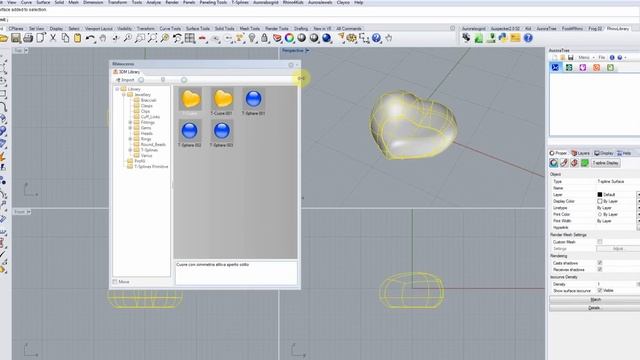
Task: Select the T-Splines Primitive folder in tree
Action: [x=151, y=167]
